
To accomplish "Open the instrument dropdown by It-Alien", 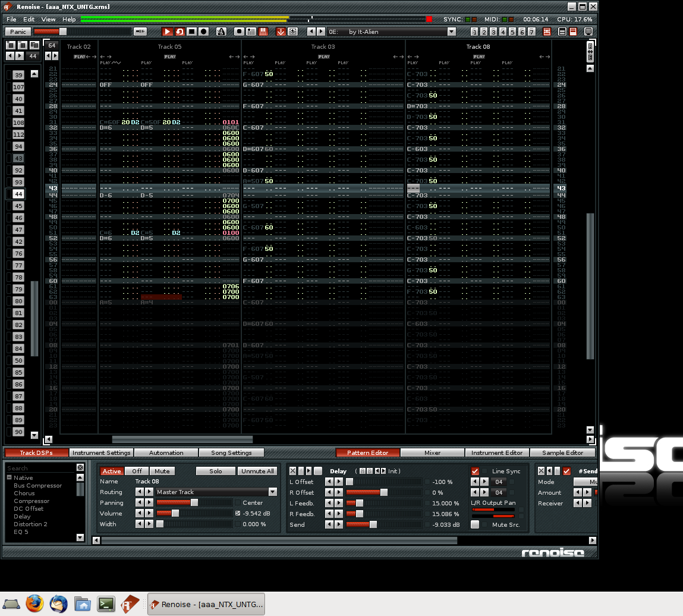I will pyautogui.click(x=452, y=32).
